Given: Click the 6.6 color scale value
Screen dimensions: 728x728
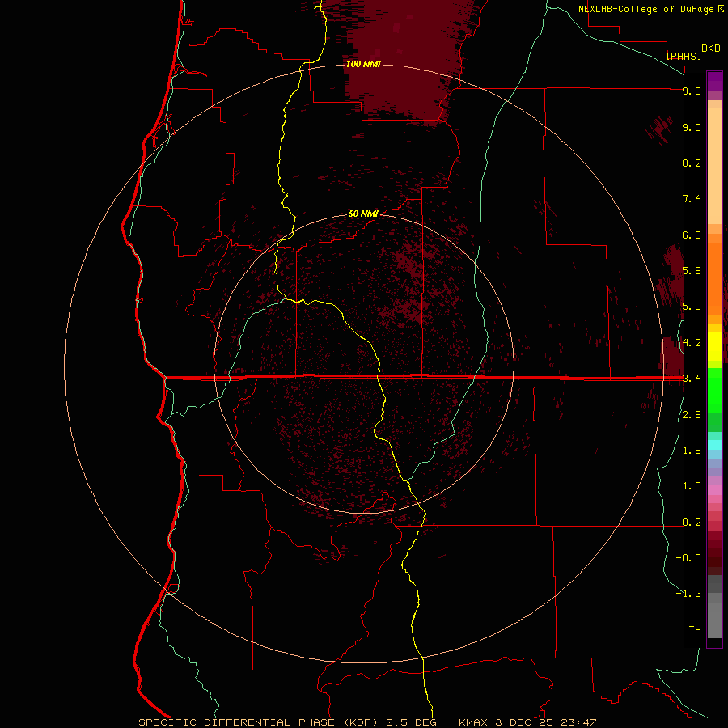Looking at the screenshot, I should point(692,235).
